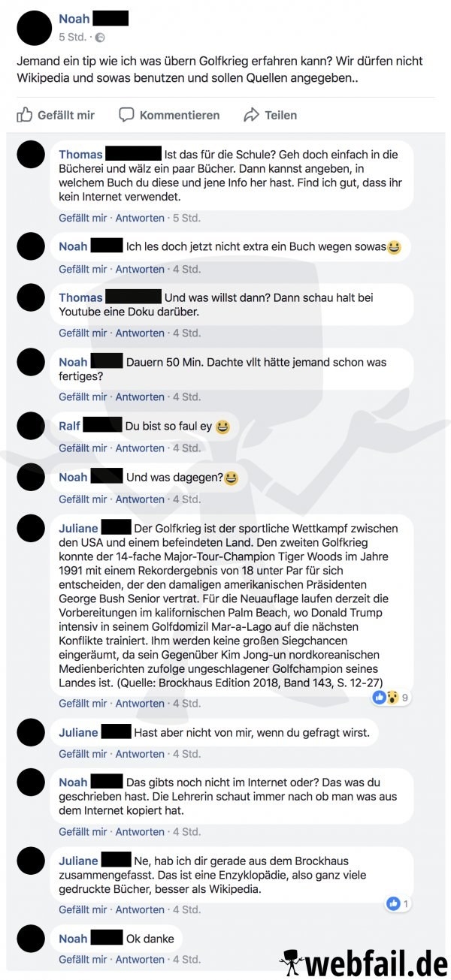Like the post via Gefällt mir button

click(x=56, y=115)
